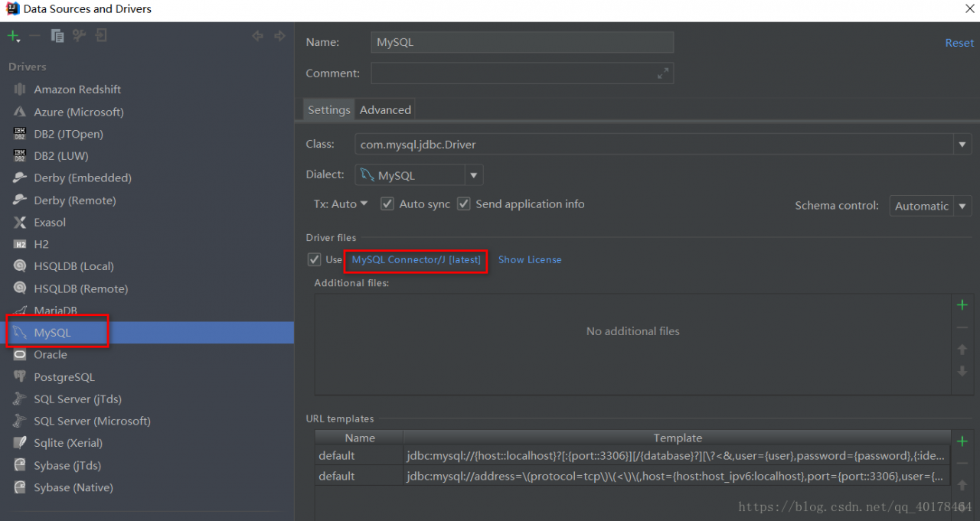Click the Template column header in URL templates
Screen dimensions: 980x521
(x=678, y=438)
